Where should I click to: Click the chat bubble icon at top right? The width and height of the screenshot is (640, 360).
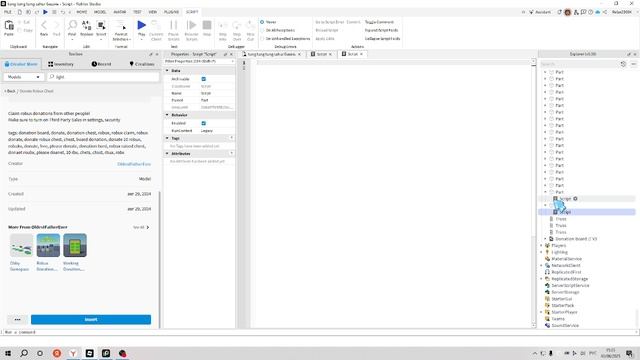583,12
